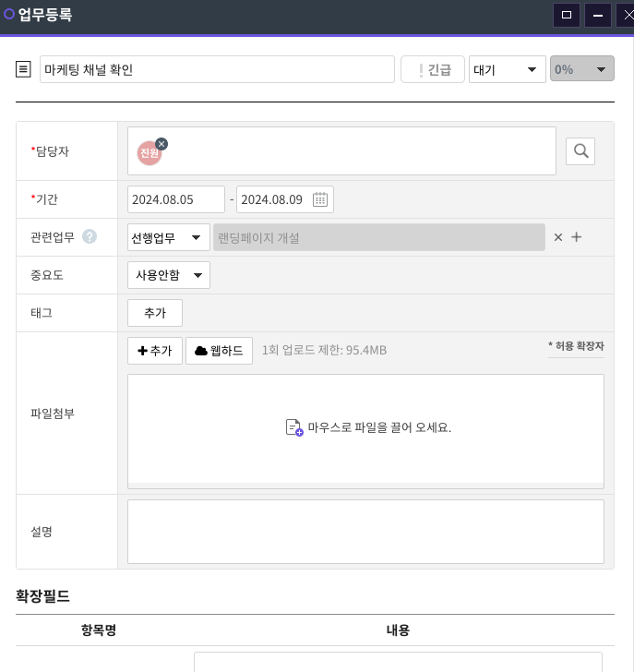Open the assignee search magnifier

[580, 151]
